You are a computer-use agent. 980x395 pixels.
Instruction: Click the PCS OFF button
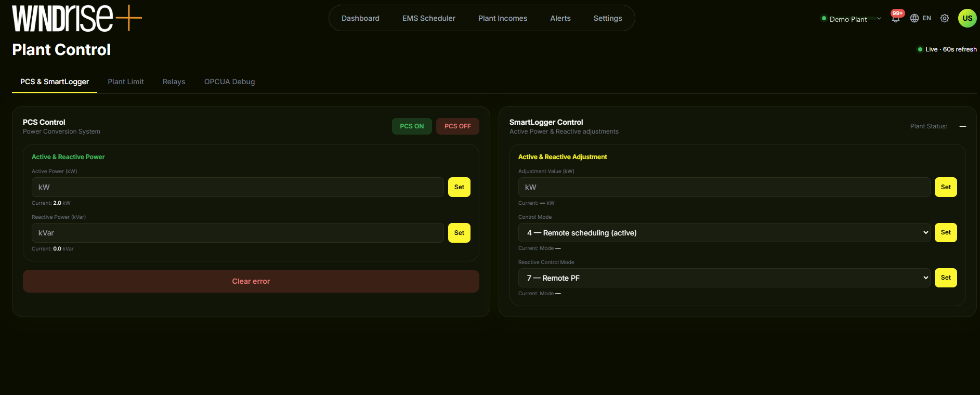coord(458,126)
